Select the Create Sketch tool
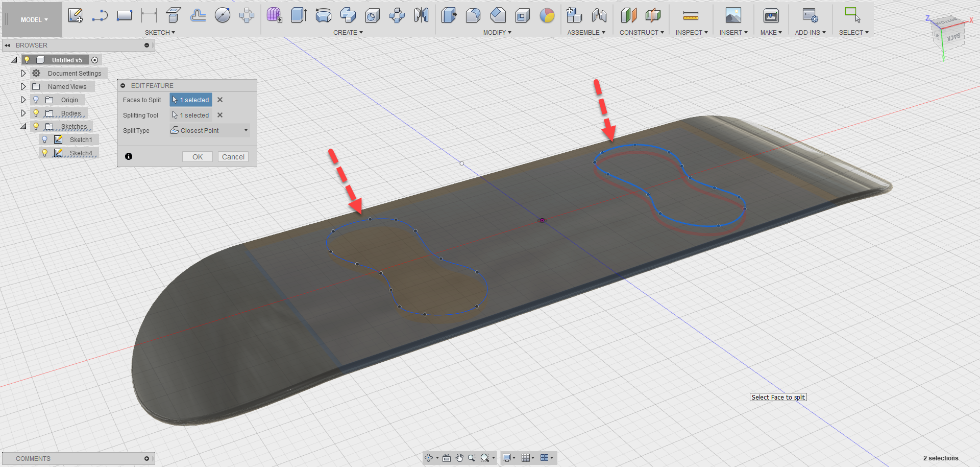 76,15
